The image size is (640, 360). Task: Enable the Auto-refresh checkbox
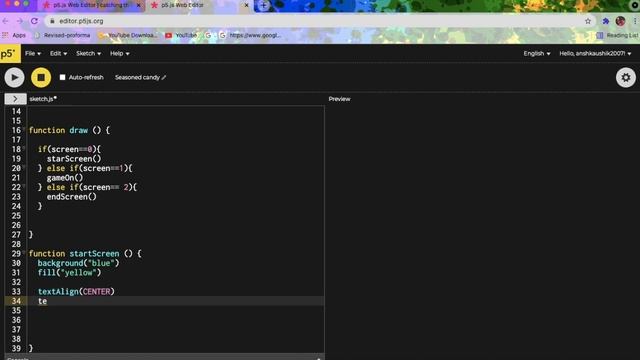pyautogui.click(x=62, y=77)
